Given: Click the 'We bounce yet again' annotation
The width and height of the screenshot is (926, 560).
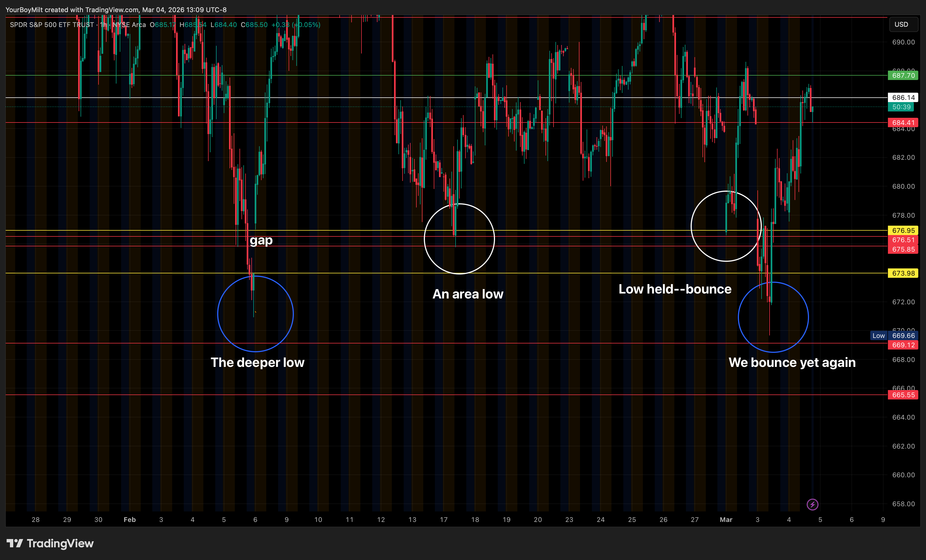Looking at the screenshot, I should coord(792,362).
